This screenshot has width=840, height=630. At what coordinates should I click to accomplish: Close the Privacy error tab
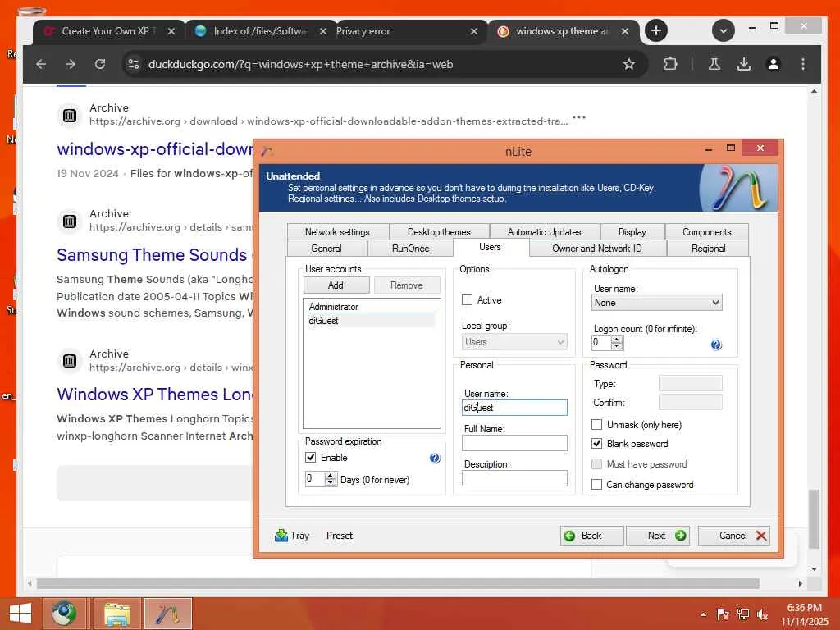pyautogui.click(x=473, y=31)
